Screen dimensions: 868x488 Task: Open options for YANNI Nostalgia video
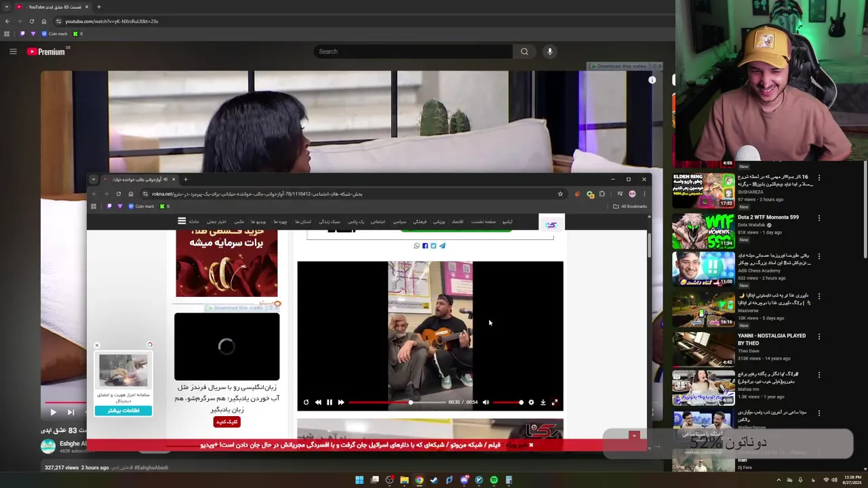(x=818, y=336)
